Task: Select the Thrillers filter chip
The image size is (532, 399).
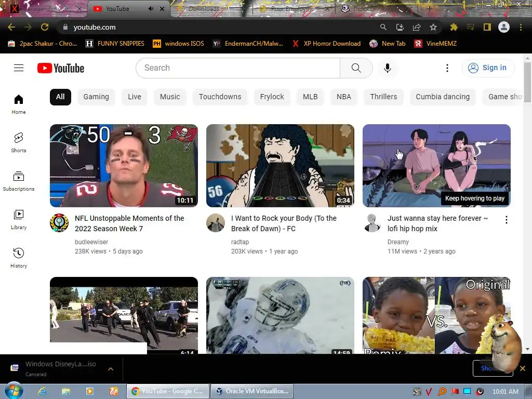Action: pos(383,97)
